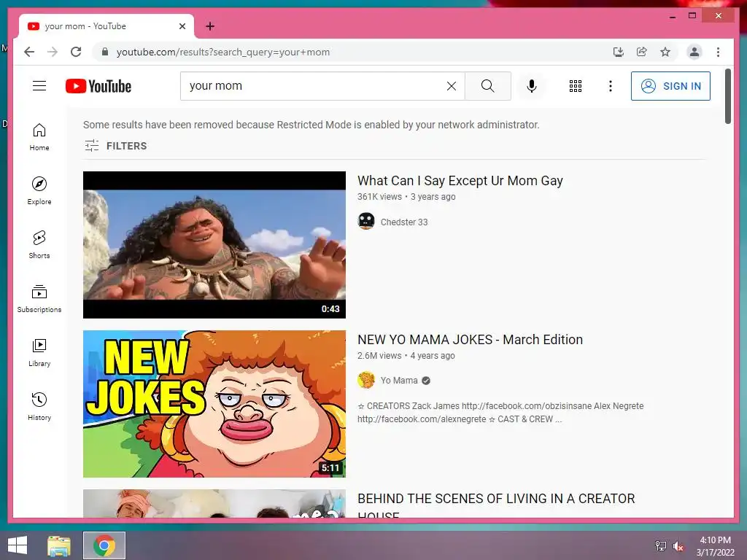
Task: Go back with Chrome back arrow
Action: pos(29,52)
